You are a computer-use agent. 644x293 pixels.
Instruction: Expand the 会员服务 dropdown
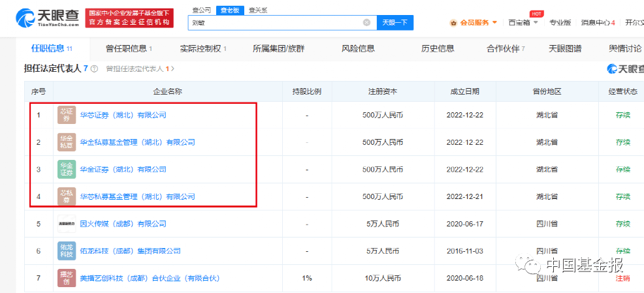coord(479,23)
